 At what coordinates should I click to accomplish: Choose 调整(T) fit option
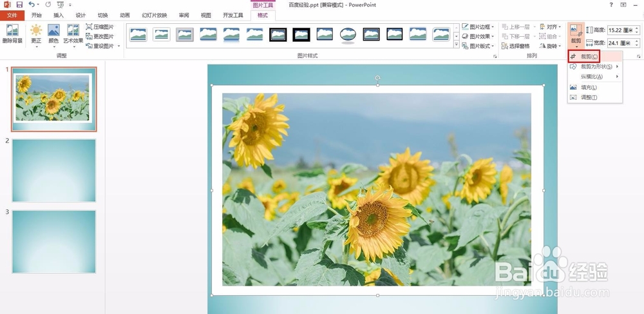[x=594, y=97]
